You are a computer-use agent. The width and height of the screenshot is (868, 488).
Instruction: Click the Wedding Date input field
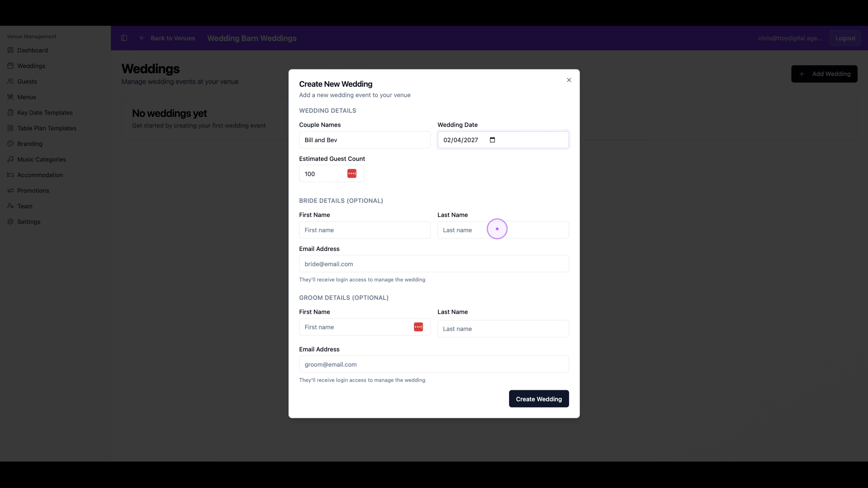point(503,140)
